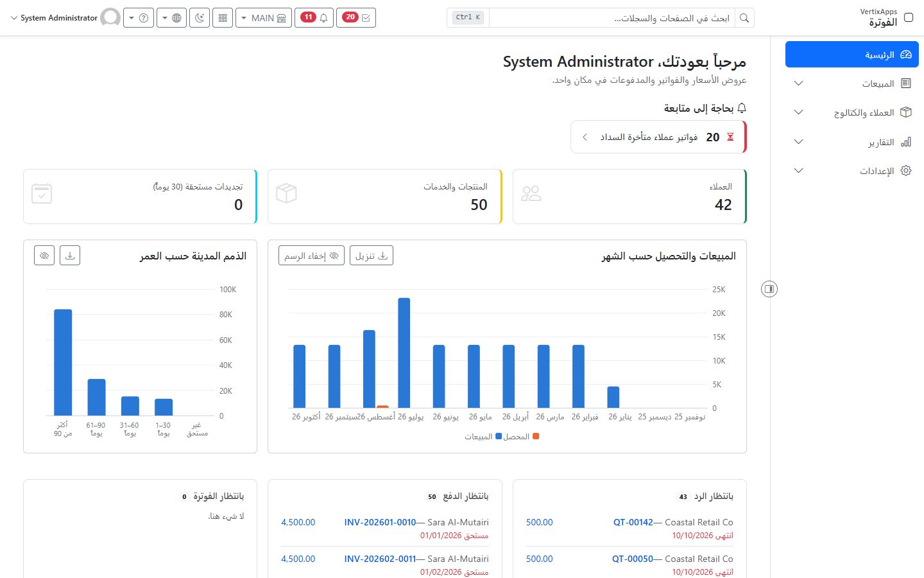Click the sales list icon in sidebar
The height and width of the screenshot is (578, 924).
pyautogui.click(x=906, y=83)
